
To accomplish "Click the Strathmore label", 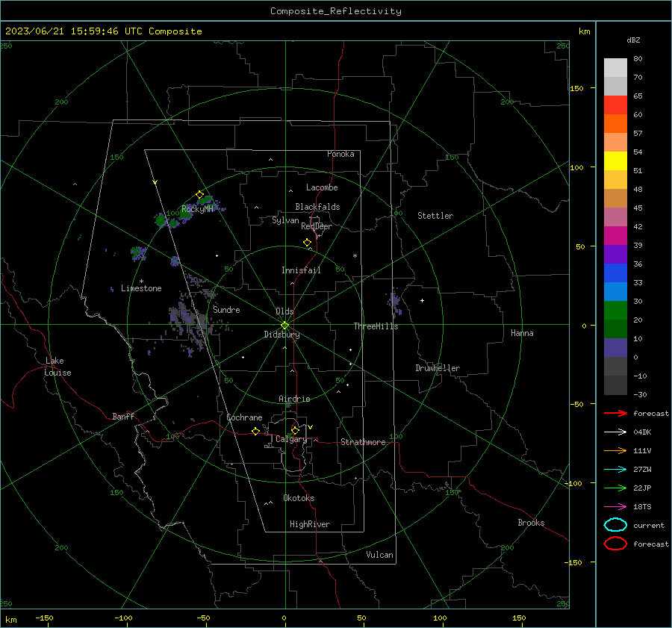I will 363,442.
